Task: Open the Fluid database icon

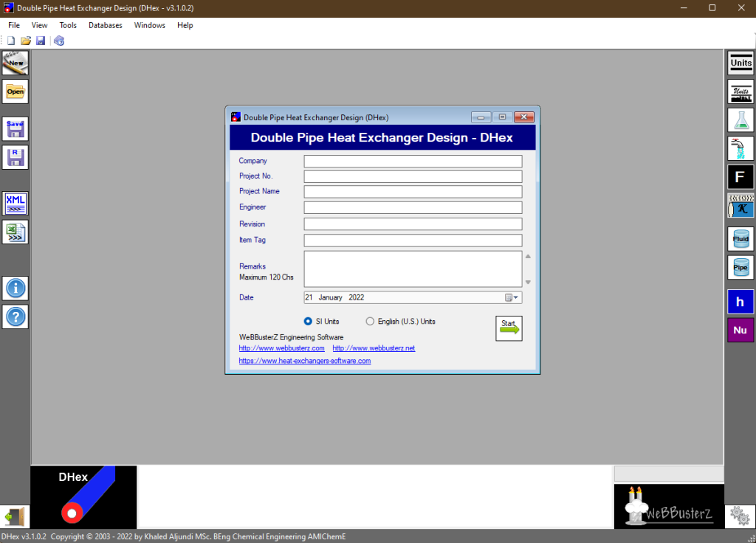Action: pyautogui.click(x=740, y=239)
